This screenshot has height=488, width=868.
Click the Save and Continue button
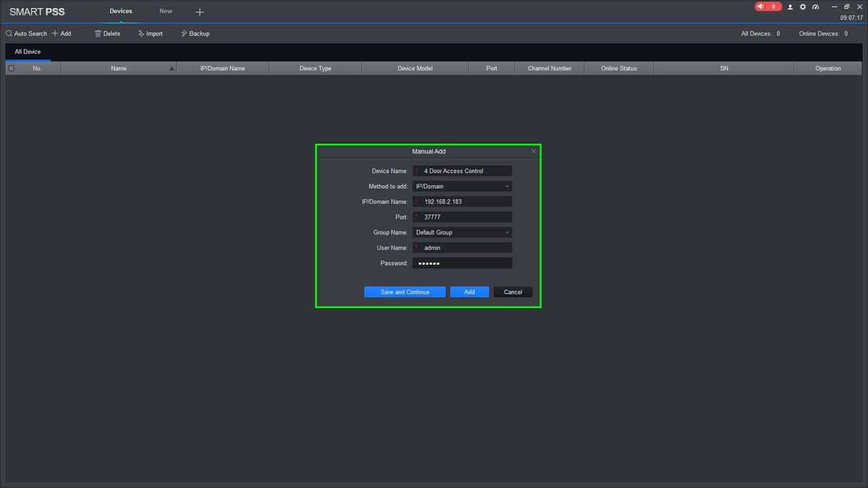click(405, 292)
